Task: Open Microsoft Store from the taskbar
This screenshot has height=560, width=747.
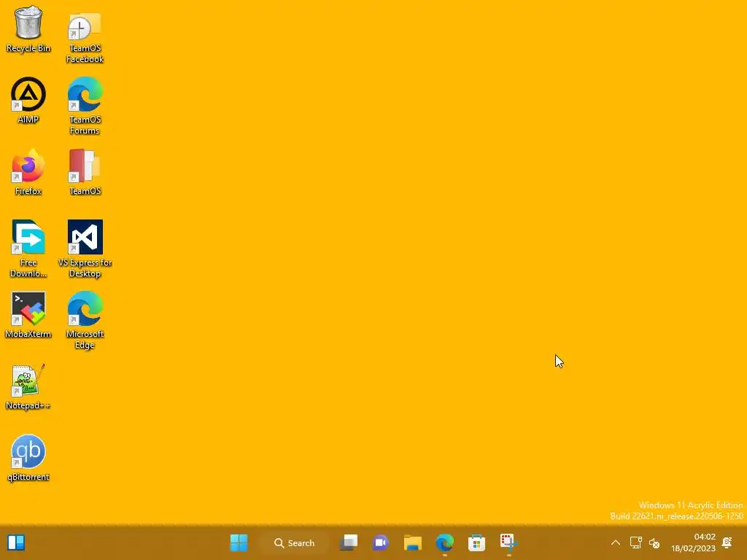Action: [x=476, y=542]
